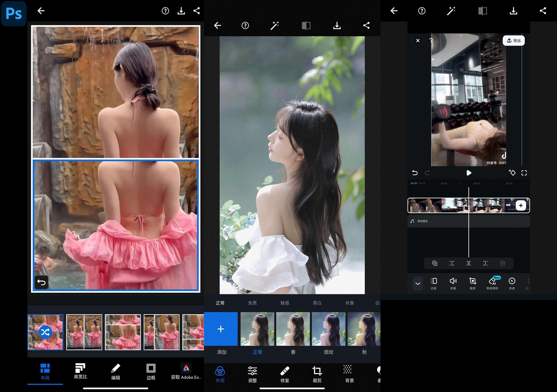Select the 修复 bandage healing tool
Screen dimensions: 557x392
point(285,374)
